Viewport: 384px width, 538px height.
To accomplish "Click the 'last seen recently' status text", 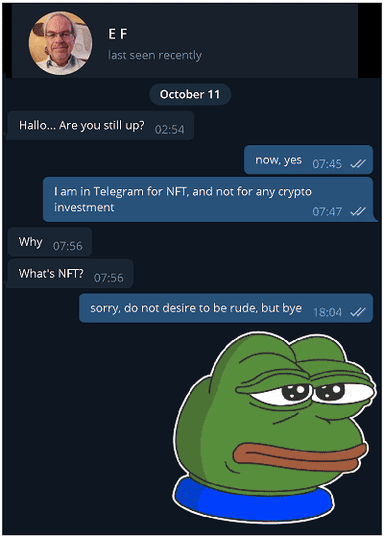I will point(155,55).
